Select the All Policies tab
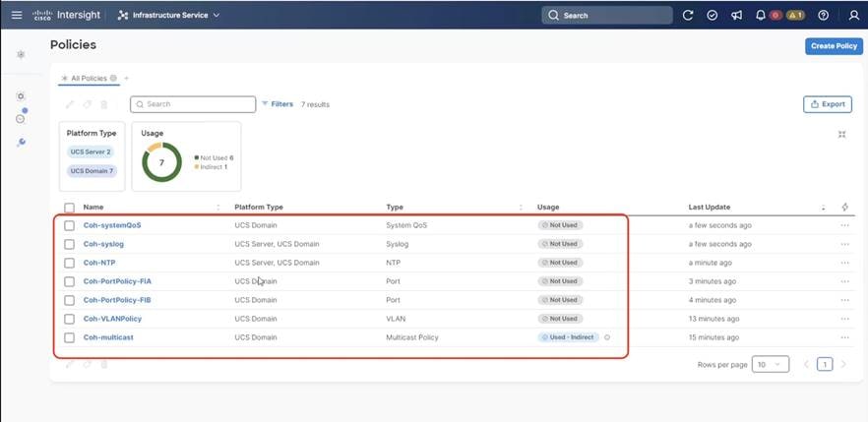 [x=89, y=79]
